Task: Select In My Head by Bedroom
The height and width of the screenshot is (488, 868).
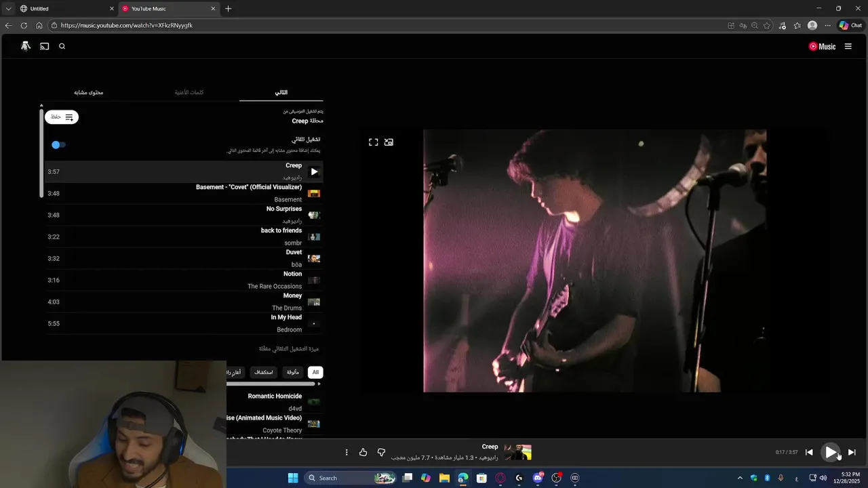Action: click(184, 323)
